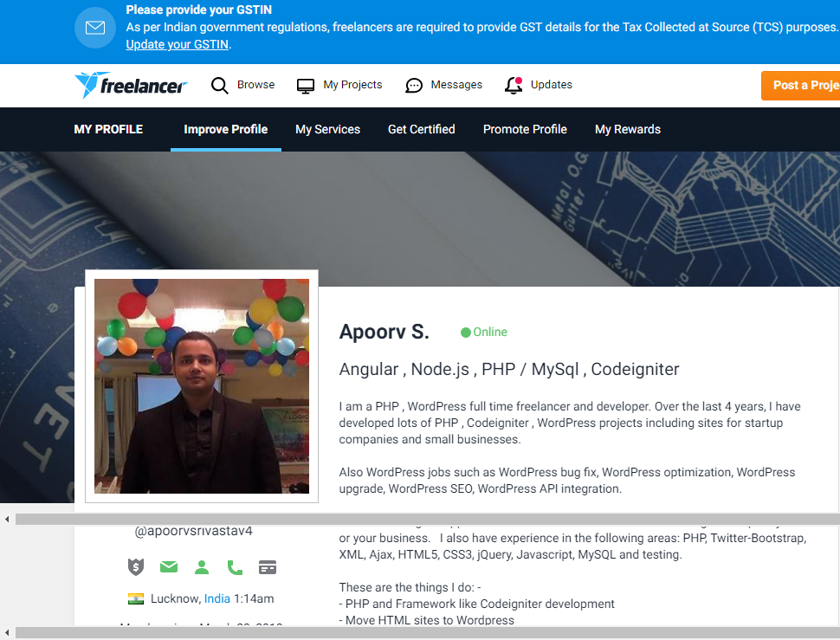Click the envelope icon in GSTIN banner
This screenshot has width=840, height=640.
[95, 28]
